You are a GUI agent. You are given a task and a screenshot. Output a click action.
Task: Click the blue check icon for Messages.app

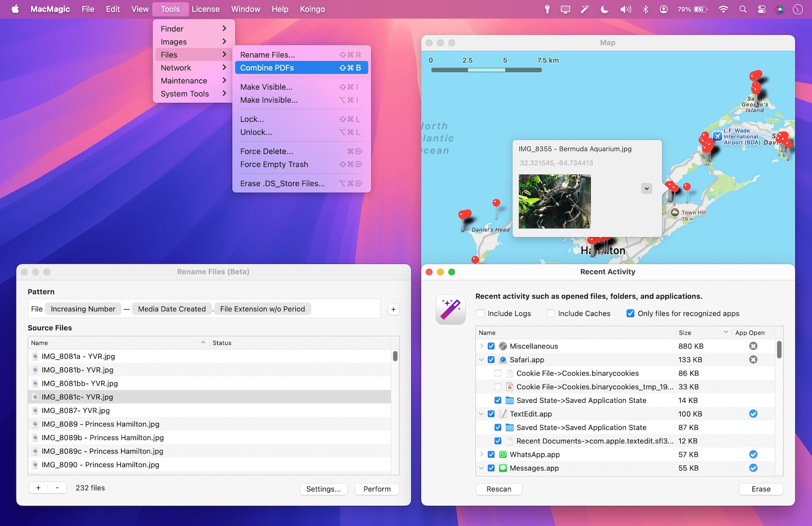(753, 468)
